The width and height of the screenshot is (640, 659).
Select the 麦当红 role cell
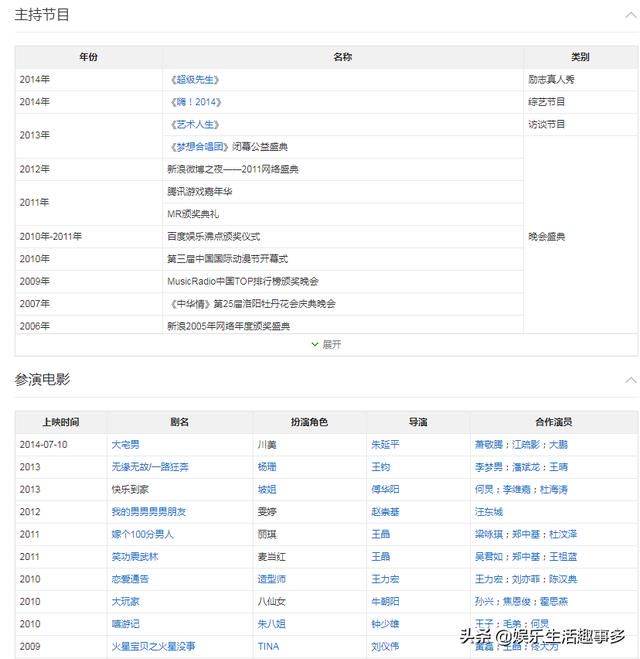[x=310, y=557]
